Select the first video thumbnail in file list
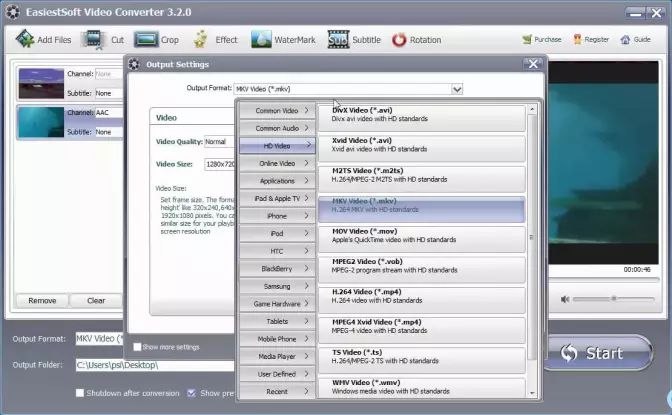The height and width of the screenshot is (415, 672). click(41, 83)
